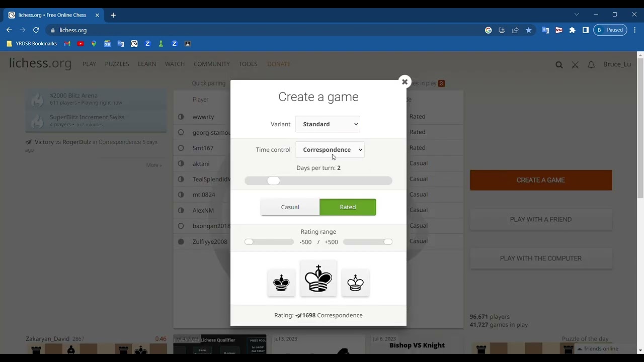Join the Smt167 lobby game
The height and width of the screenshot is (362, 644).
[x=203, y=148]
